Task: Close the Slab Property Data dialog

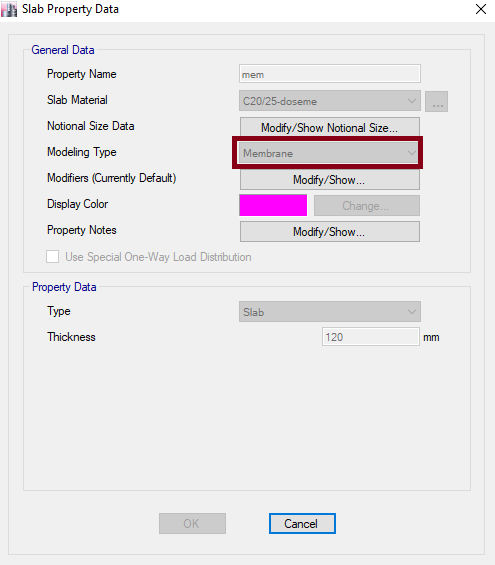Action: (481, 9)
